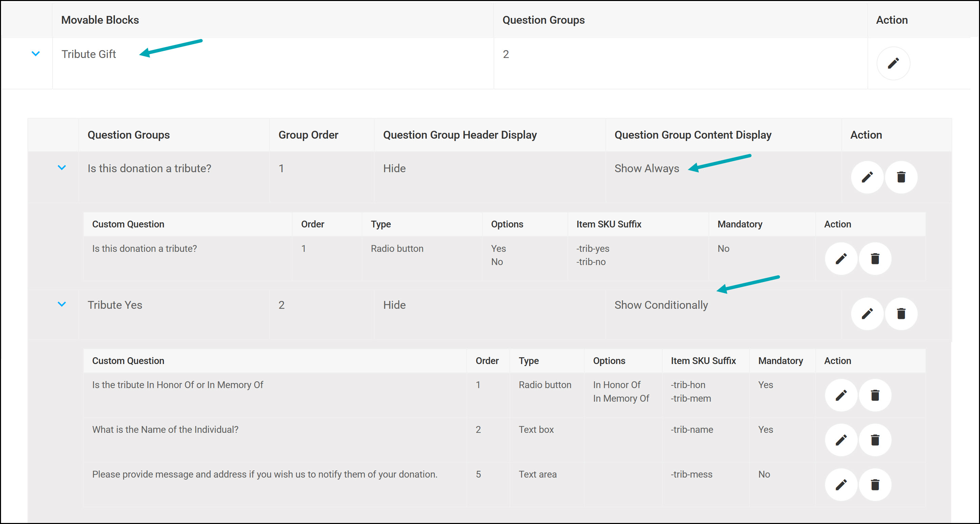This screenshot has height=524, width=980.
Task: Edit the 'In Honor Of or In Memory Of' question
Action: [841, 396]
